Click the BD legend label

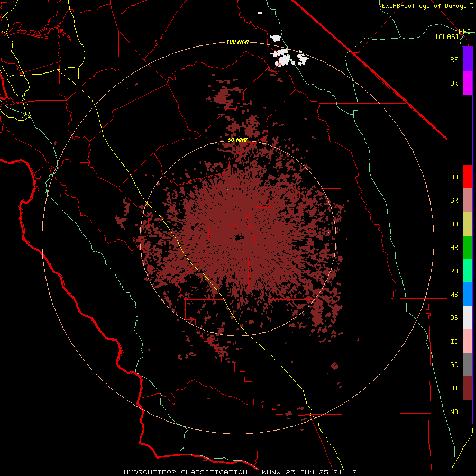point(454,224)
